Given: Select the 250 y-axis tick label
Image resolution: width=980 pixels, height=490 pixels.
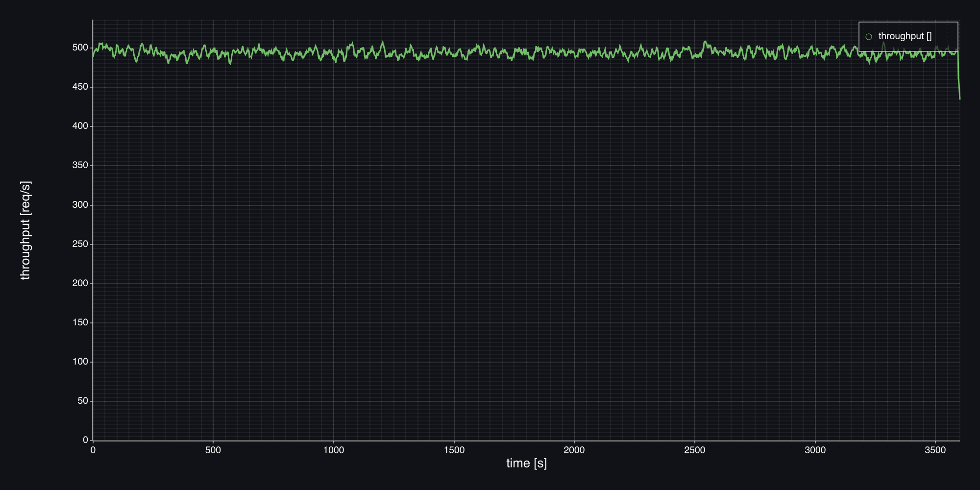Looking at the screenshot, I should pos(80,244).
